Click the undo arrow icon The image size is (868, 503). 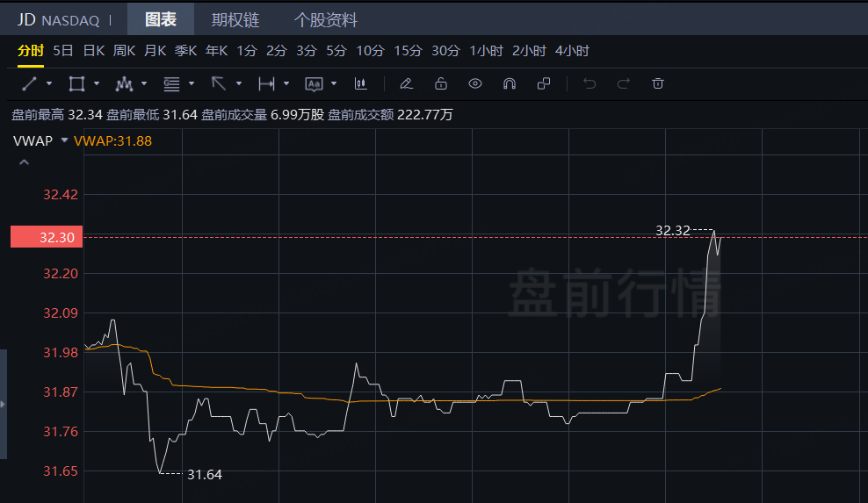click(x=590, y=83)
